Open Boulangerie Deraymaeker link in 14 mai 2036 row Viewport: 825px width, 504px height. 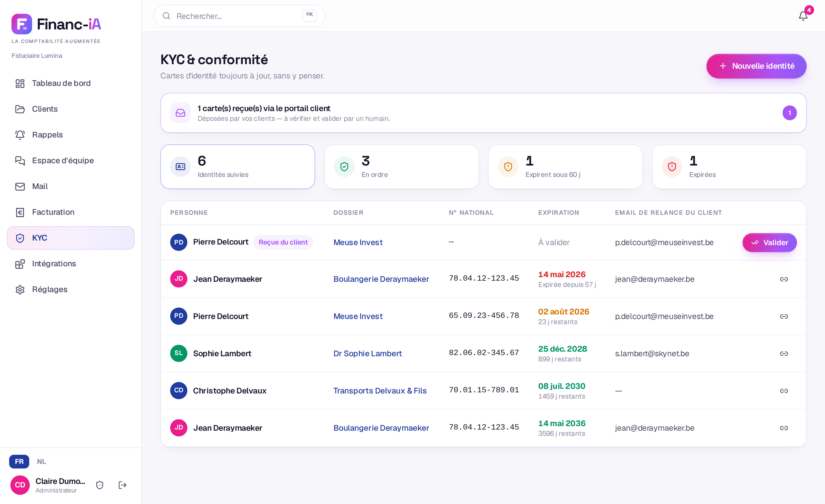pyautogui.click(x=381, y=428)
